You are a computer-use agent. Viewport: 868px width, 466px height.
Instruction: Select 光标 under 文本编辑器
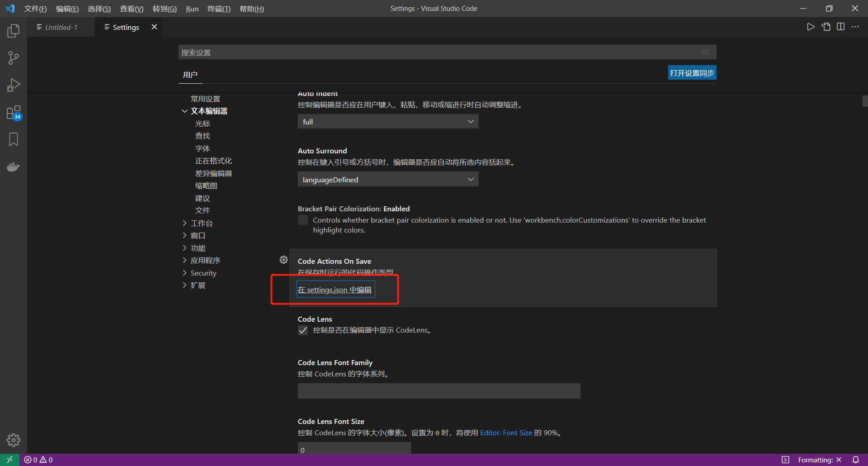pyautogui.click(x=203, y=124)
